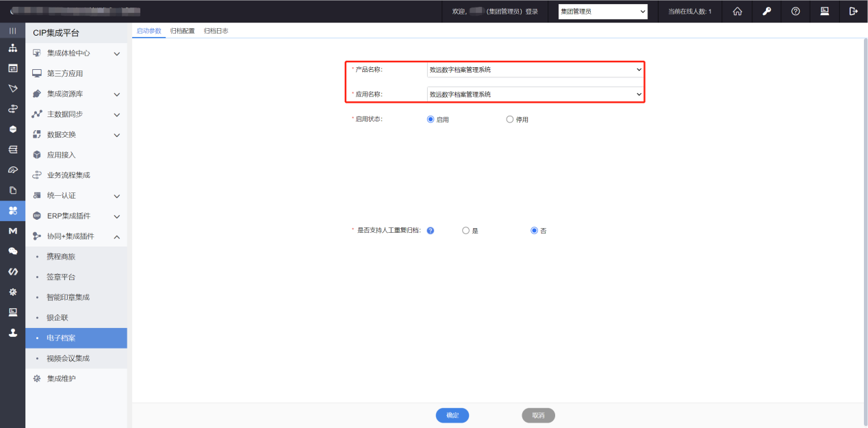Select 电子档案 menu item
Viewport: 868px width, 428px height.
point(76,338)
